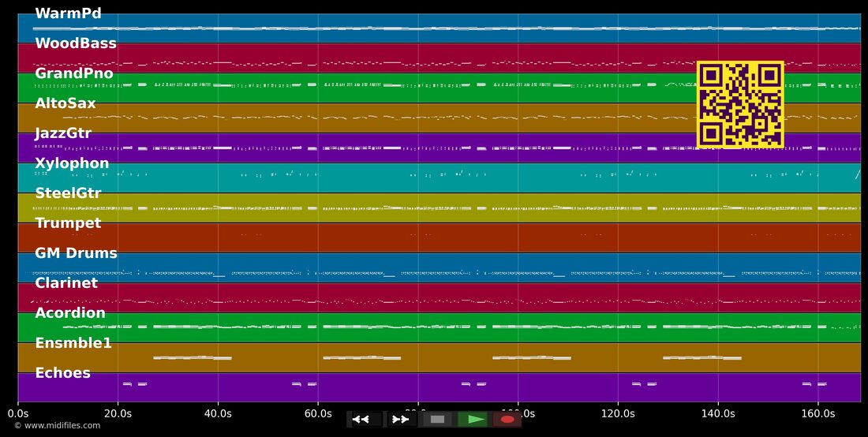Click the gray stop button
This screenshot has height=437, width=868.
click(437, 420)
